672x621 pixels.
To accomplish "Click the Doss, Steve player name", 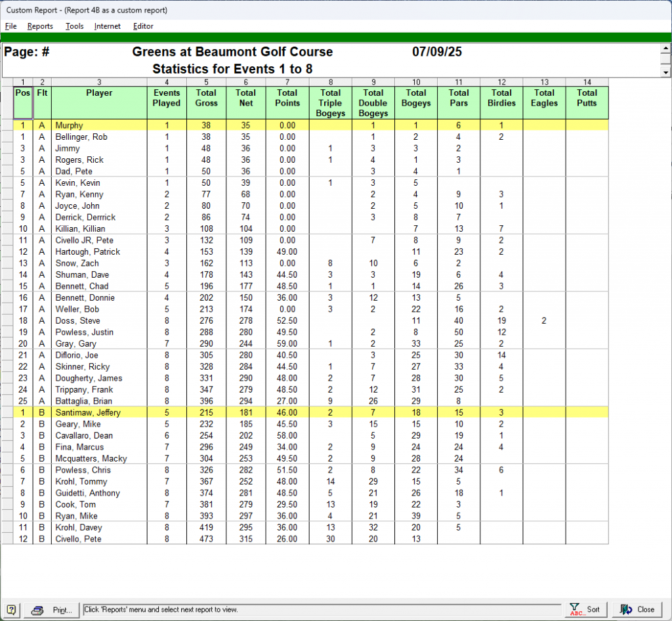I will (77, 320).
